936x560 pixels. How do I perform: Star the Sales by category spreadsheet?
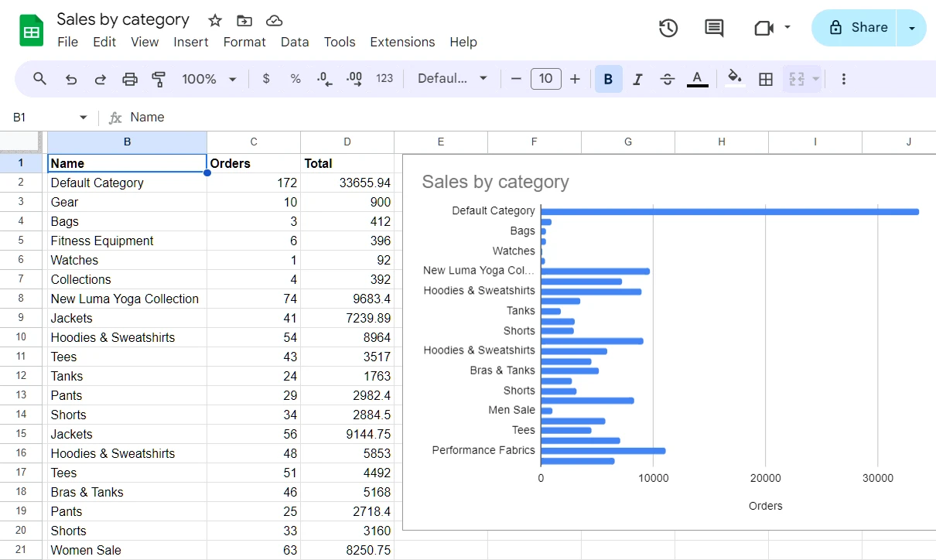click(214, 20)
